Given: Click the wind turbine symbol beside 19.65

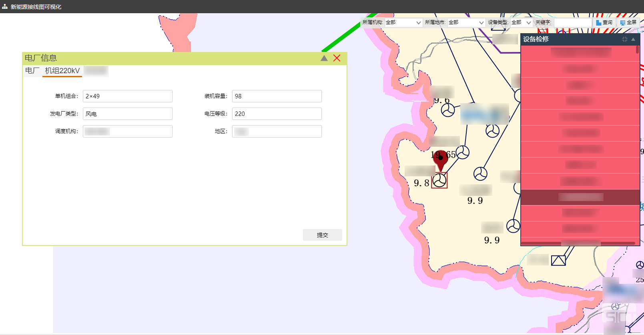Looking at the screenshot, I should [462, 152].
